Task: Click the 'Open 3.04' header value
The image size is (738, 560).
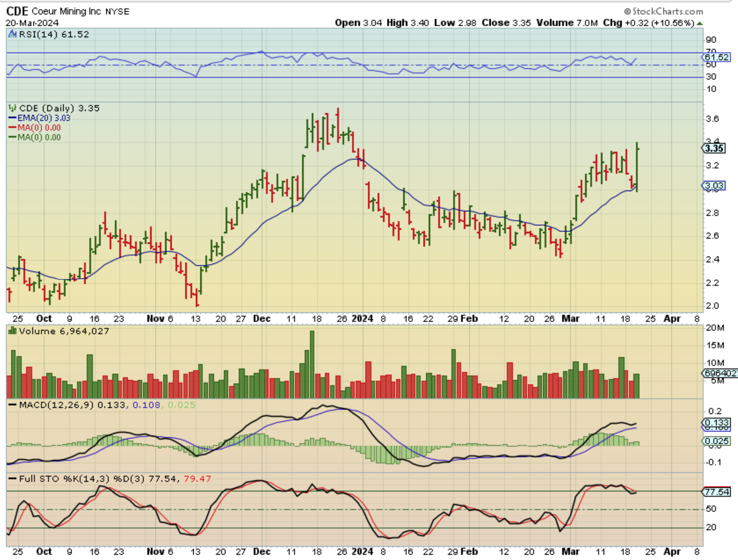Action: 358,23
